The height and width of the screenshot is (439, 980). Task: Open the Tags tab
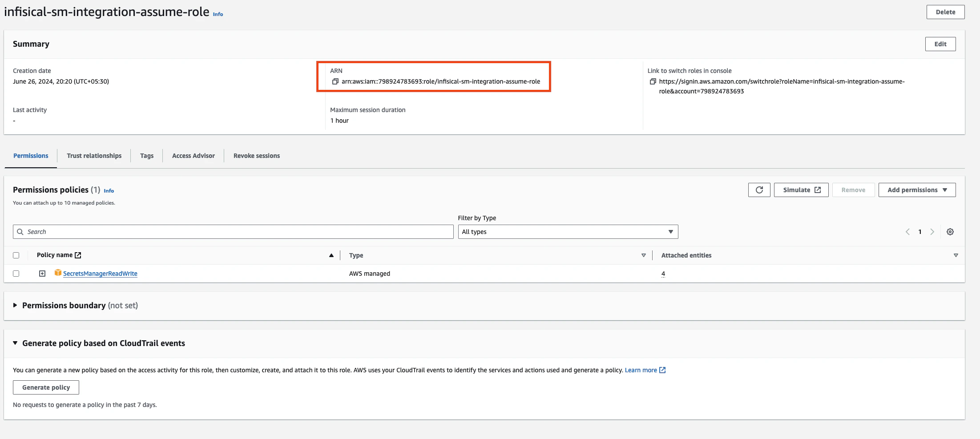[x=147, y=156]
